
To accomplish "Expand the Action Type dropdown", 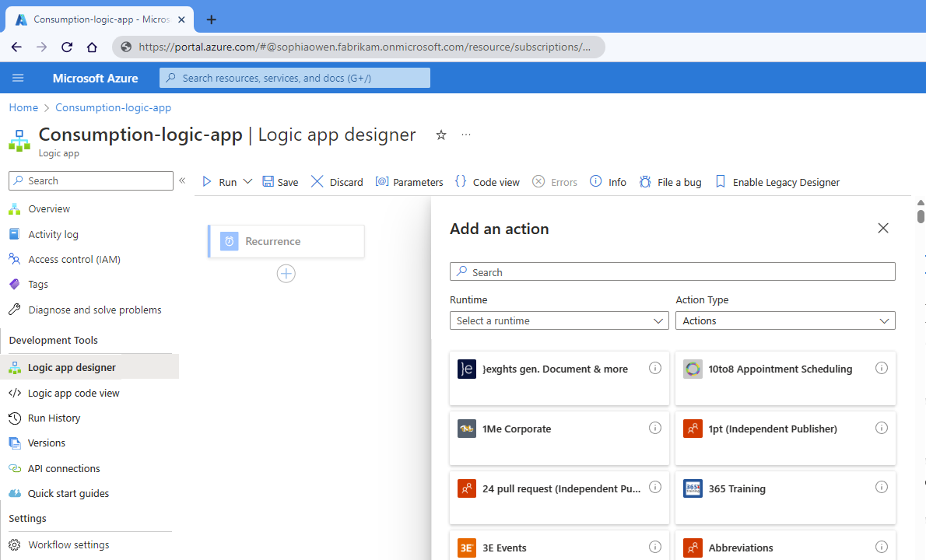I will coord(785,320).
